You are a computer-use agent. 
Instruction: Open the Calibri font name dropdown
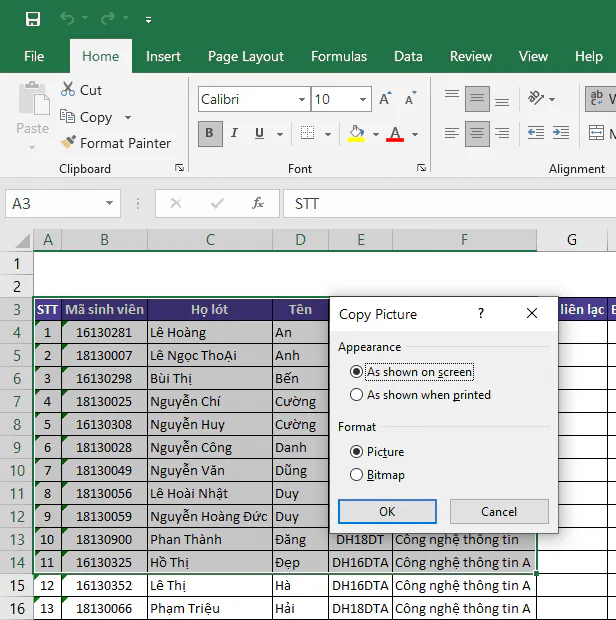point(302,99)
